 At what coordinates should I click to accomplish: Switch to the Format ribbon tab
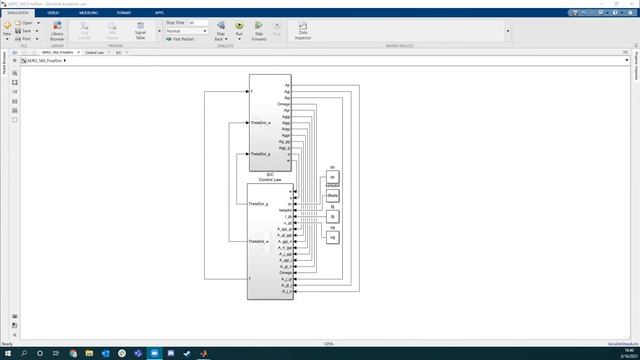pos(124,13)
